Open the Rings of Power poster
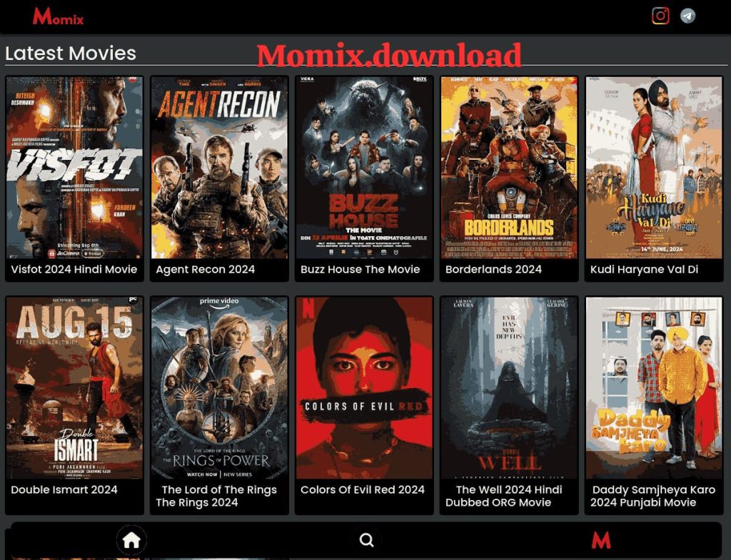The image size is (731, 560). [219, 387]
